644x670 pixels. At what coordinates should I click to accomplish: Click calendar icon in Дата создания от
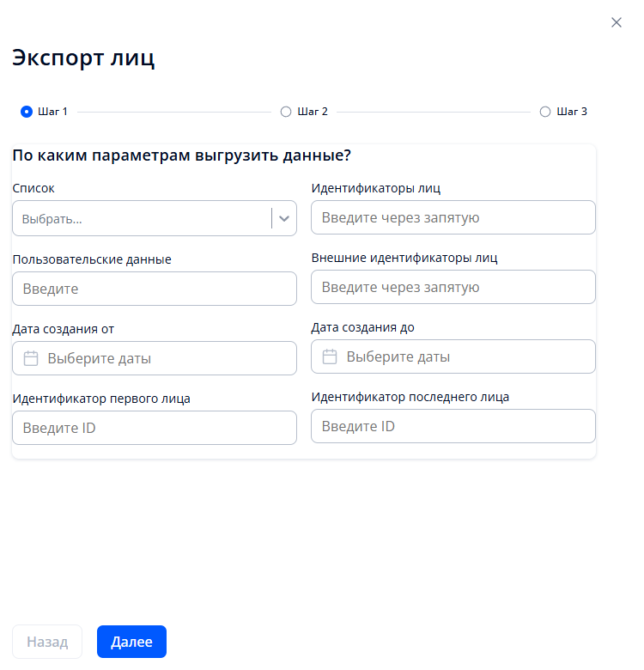[x=31, y=358]
